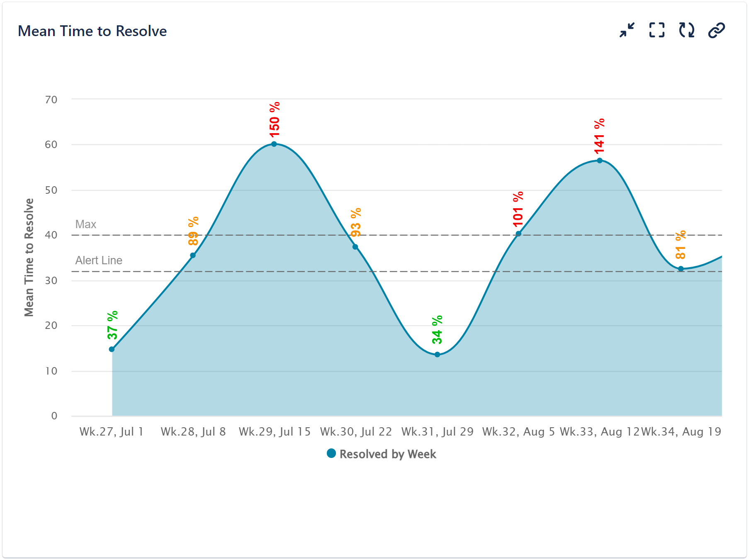Click the 34 % green label
The height and width of the screenshot is (560, 749).
[437, 330]
